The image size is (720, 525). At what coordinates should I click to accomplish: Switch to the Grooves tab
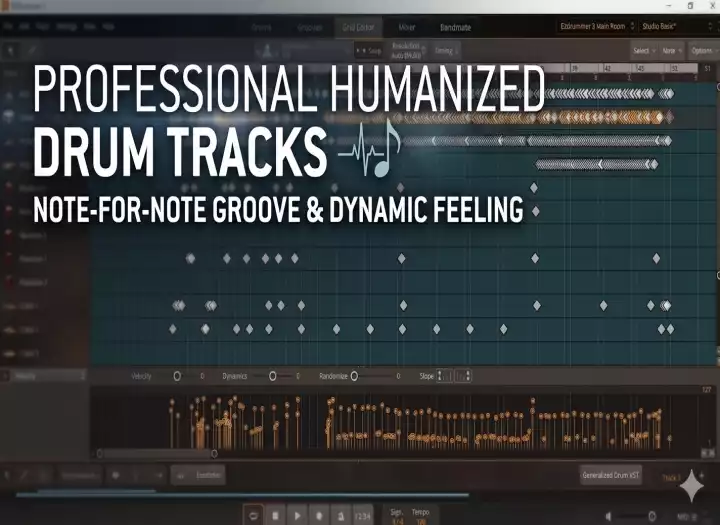[x=310, y=28]
